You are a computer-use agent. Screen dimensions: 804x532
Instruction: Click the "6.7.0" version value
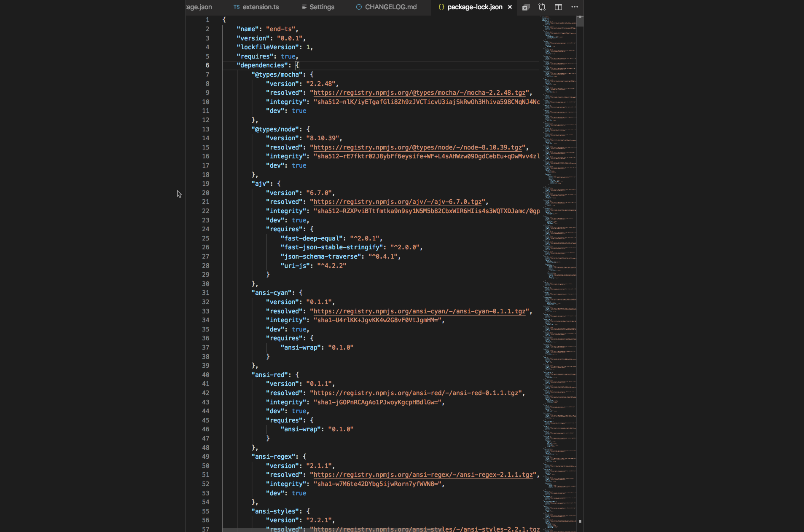(319, 193)
